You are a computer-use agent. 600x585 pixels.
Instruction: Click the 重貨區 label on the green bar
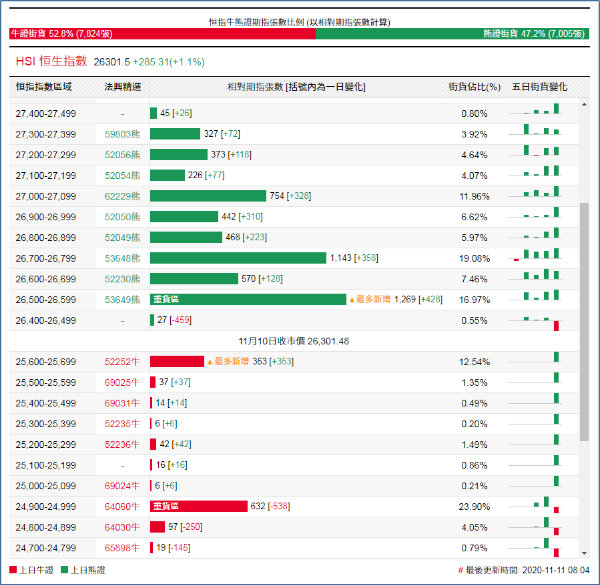tap(166, 299)
